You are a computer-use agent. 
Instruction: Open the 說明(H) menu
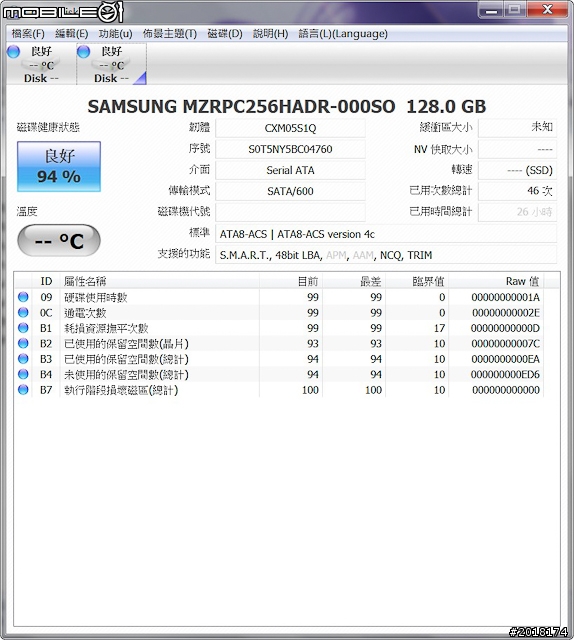click(270, 33)
